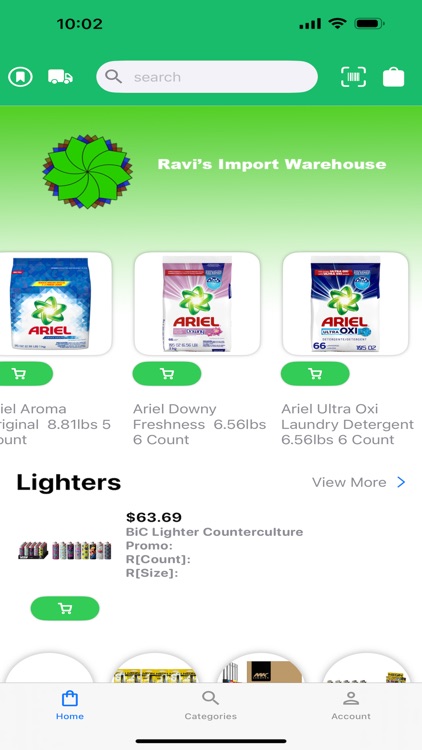The width and height of the screenshot is (422, 750).
Task: Add Ariel Ultra Oxi detergent to cart
Action: pyautogui.click(x=315, y=374)
